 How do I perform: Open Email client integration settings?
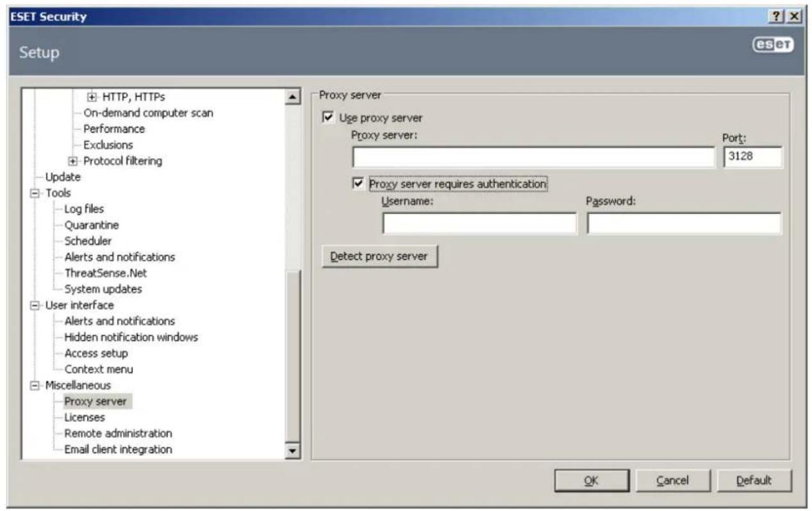point(118,450)
